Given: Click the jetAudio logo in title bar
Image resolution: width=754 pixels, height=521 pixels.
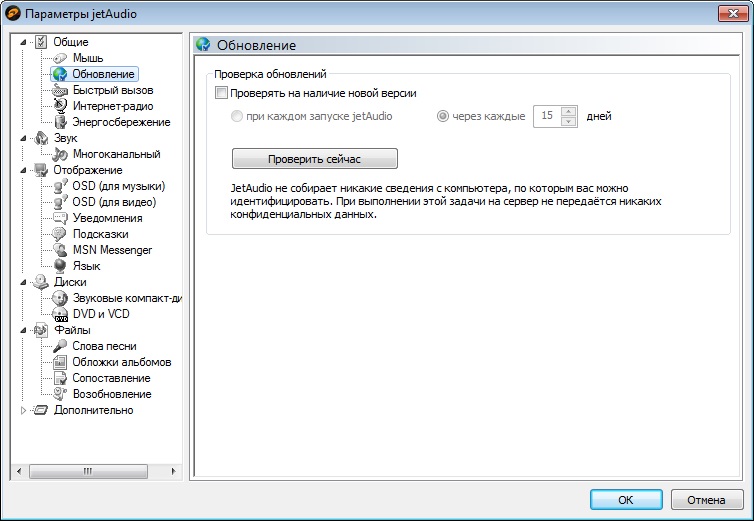Looking at the screenshot, I should [x=13, y=13].
